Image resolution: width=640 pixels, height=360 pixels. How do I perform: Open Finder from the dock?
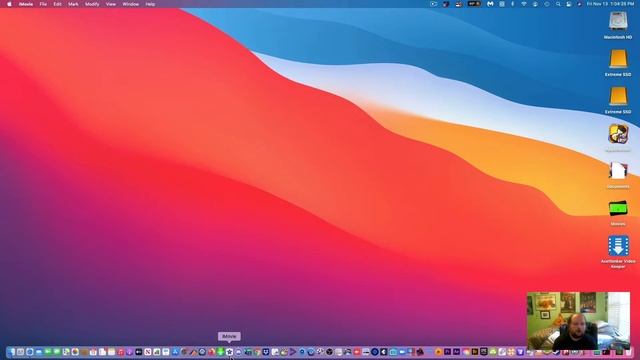(x=11, y=352)
